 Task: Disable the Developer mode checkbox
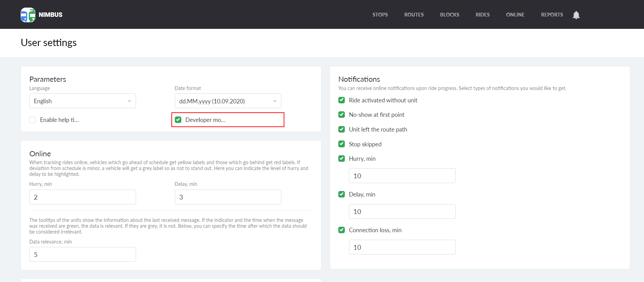(x=178, y=120)
